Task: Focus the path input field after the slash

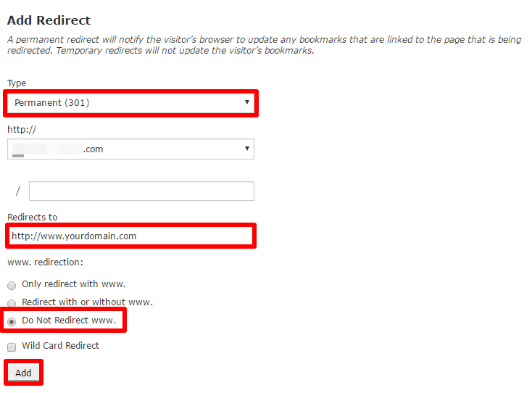Action: pyautogui.click(x=141, y=191)
